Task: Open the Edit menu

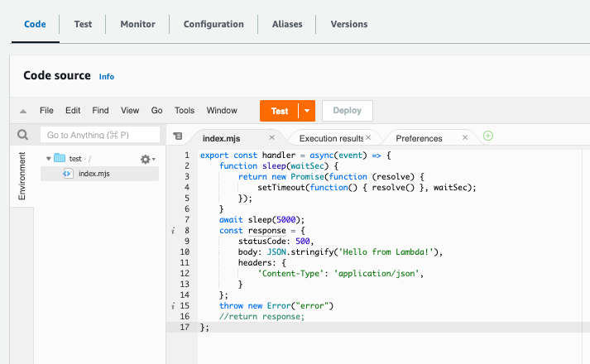Action: pos(73,111)
